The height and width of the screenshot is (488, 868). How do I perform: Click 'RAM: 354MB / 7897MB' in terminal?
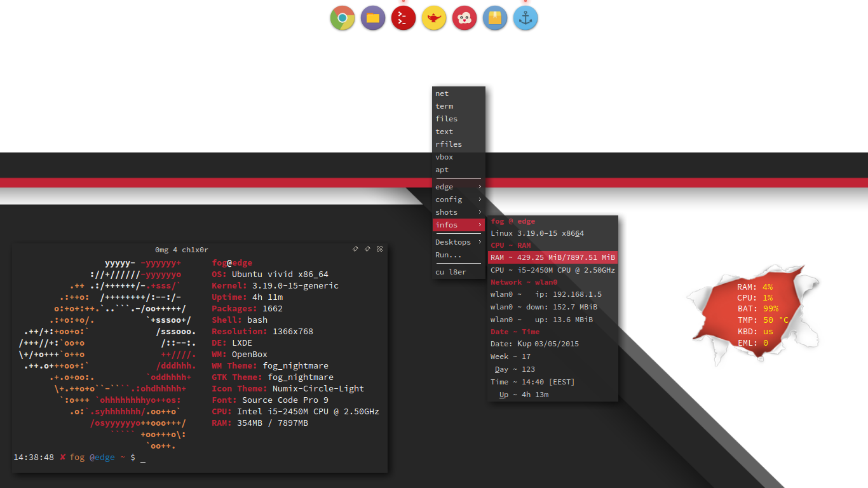(x=260, y=423)
